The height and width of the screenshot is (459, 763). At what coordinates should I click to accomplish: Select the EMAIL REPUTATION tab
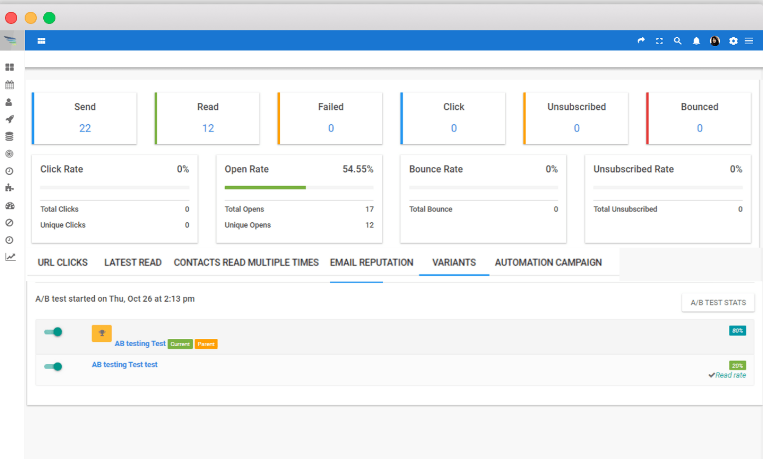371,263
